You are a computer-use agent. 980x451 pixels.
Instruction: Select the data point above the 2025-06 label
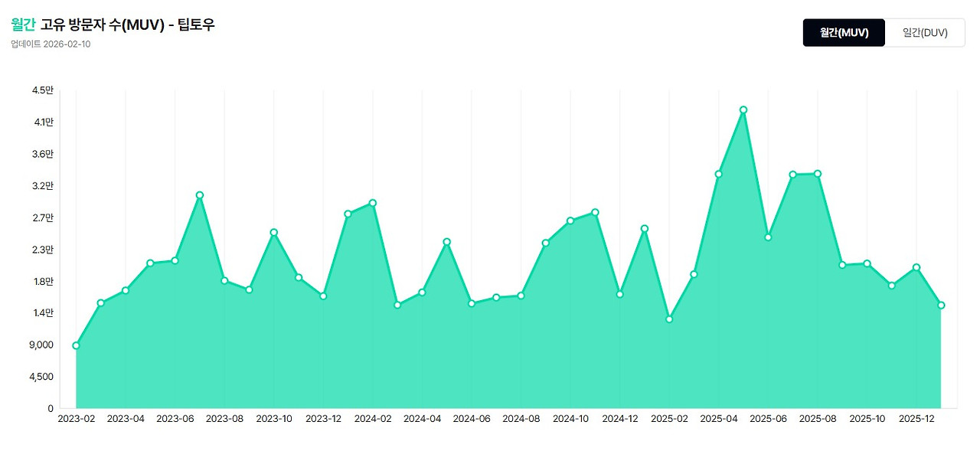click(768, 237)
